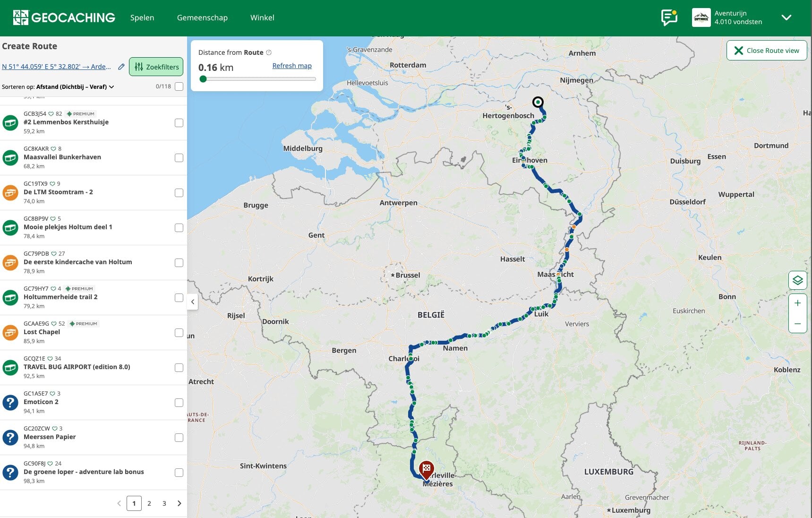Click orange icon for Lost Chapel
Image resolution: width=812 pixels, height=518 pixels.
pyautogui.click(x=10, y=332)
